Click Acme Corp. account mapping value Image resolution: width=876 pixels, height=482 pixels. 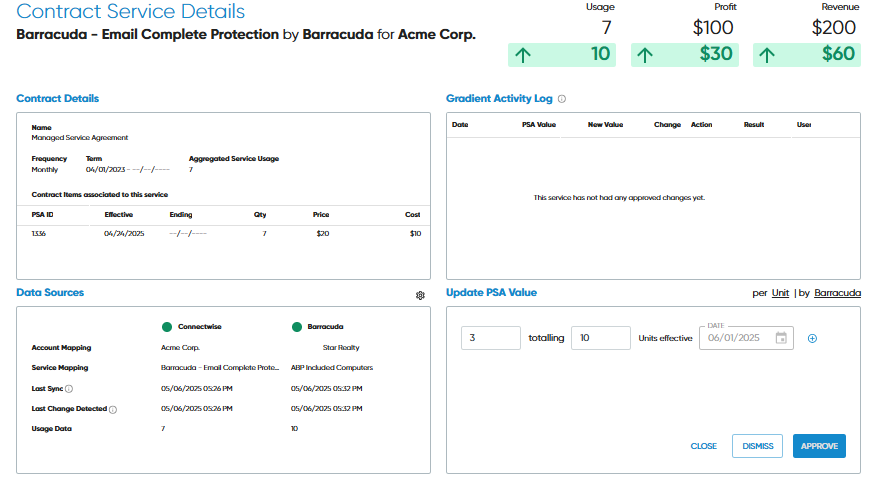tap(180, 347)
